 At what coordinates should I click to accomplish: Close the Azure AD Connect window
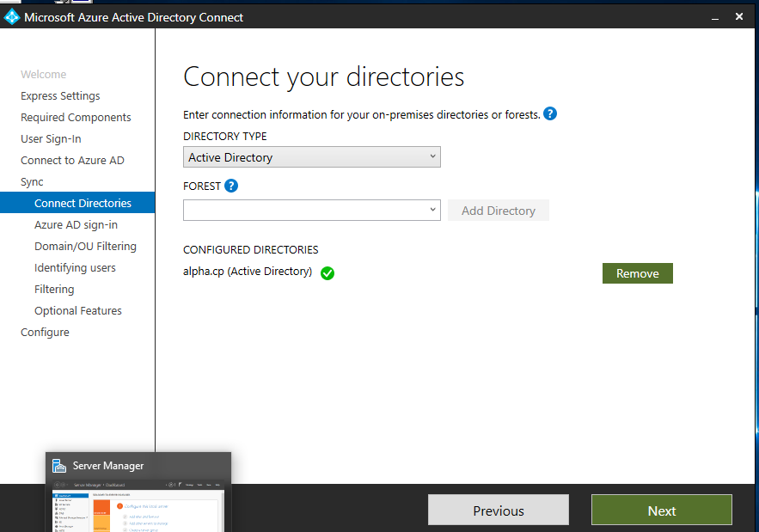pyautogui.click(x=739, y=16)
